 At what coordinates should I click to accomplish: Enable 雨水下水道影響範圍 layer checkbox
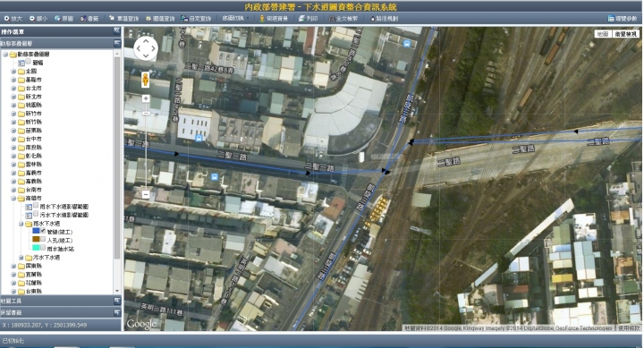[x=36, y=206]
